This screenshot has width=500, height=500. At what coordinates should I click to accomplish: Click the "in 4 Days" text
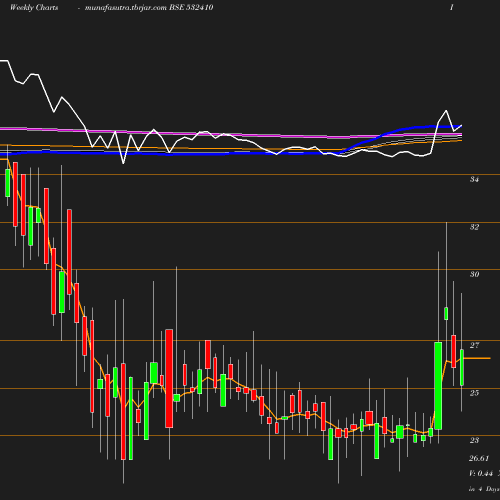pyautogui.click(x=484, y=489)
